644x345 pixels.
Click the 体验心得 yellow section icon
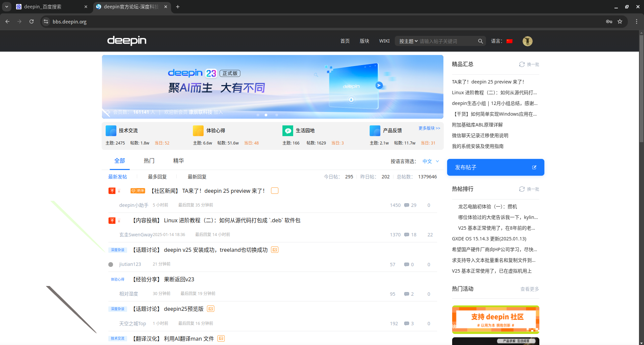198,130
